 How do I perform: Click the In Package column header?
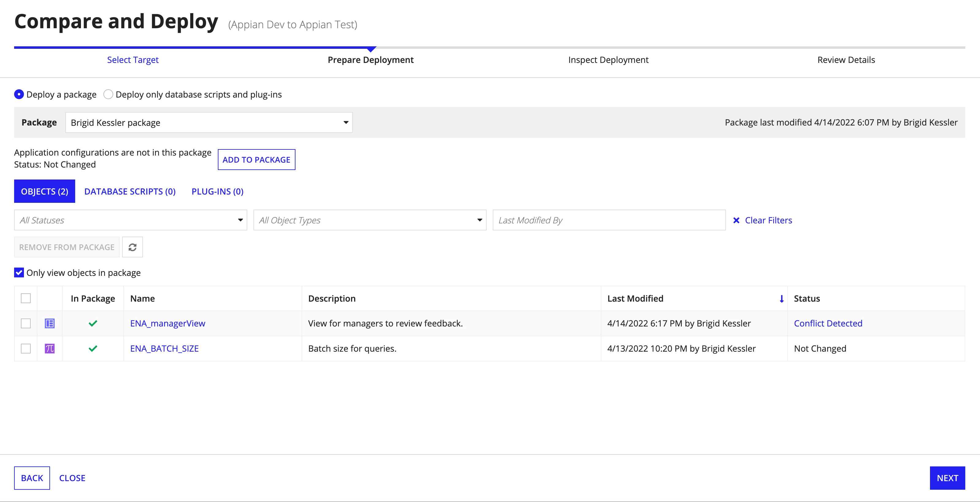click(x=93, y=299)
